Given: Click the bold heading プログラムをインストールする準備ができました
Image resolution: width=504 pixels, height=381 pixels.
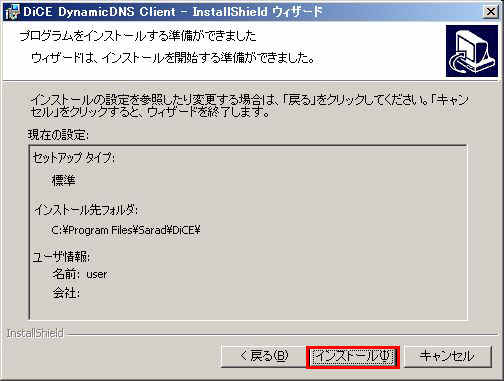Looking at the screenshot, I should pos(138,36).
